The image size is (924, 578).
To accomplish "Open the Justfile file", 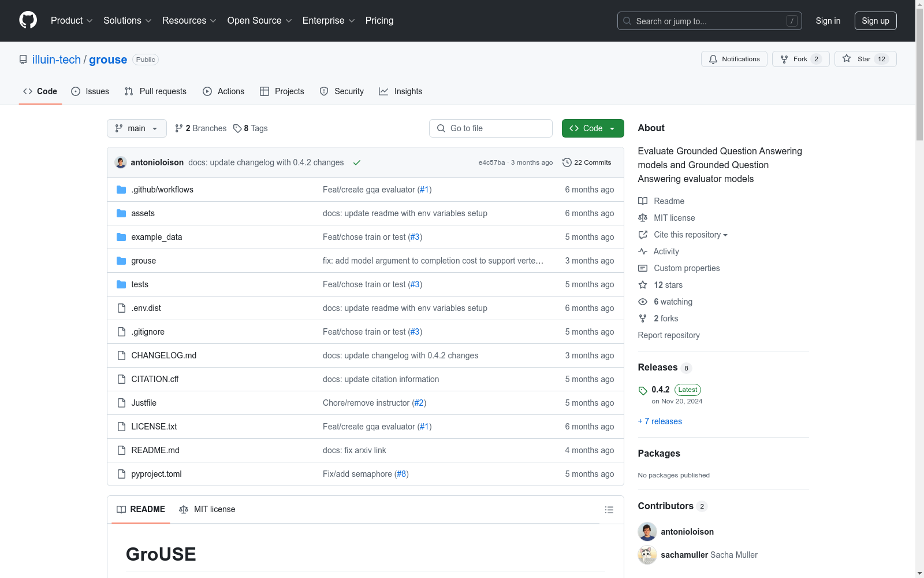I will 144,403.
